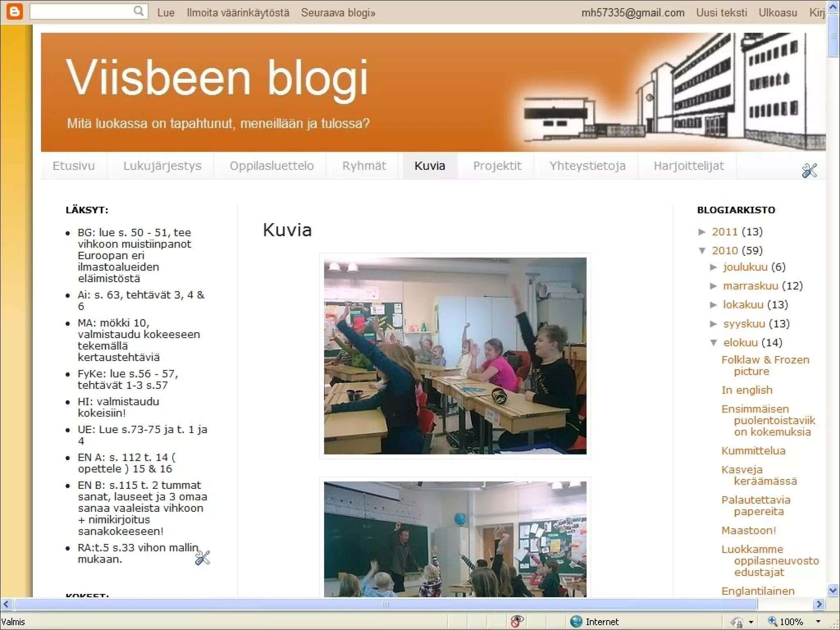Viewport: 840px width, 630px height.
Task: Switch to the Lukujärjestys tab
Action: [162, 166]
